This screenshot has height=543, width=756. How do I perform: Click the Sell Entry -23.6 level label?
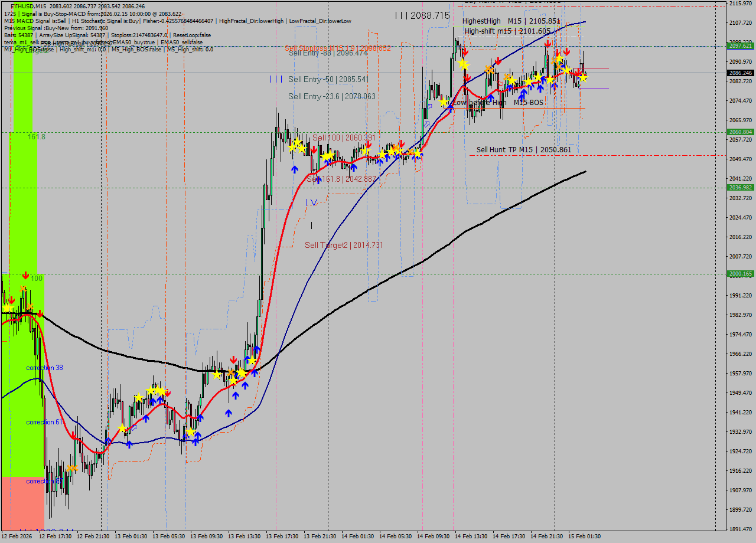[331, 96]
